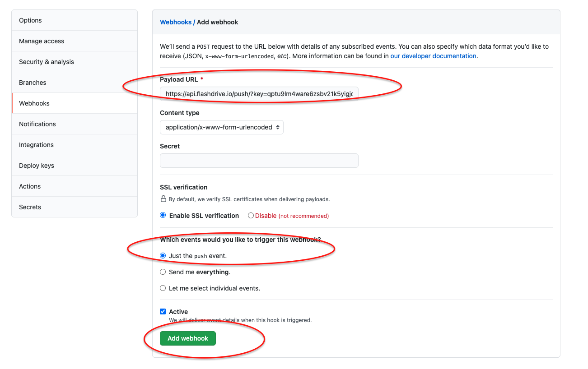The height and width of the screenshot is (369, 588).
Task: Select the Disable SSL verification radio button
Action: pos(251,215)
